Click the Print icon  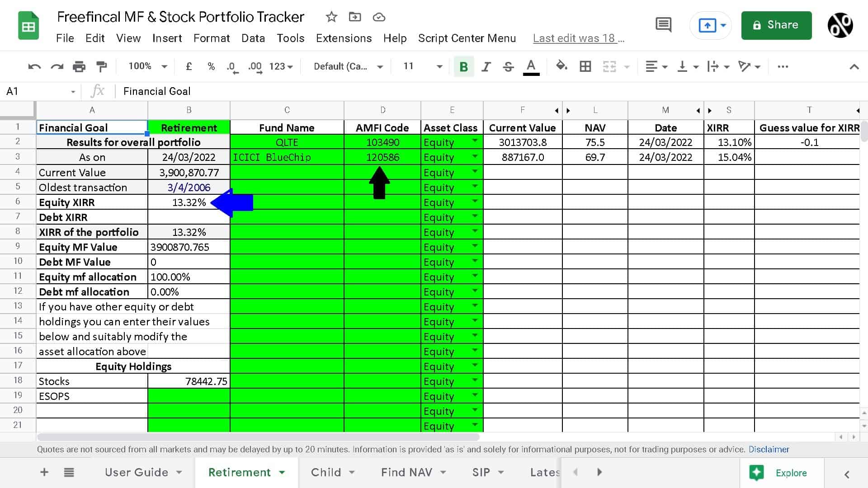79,67
